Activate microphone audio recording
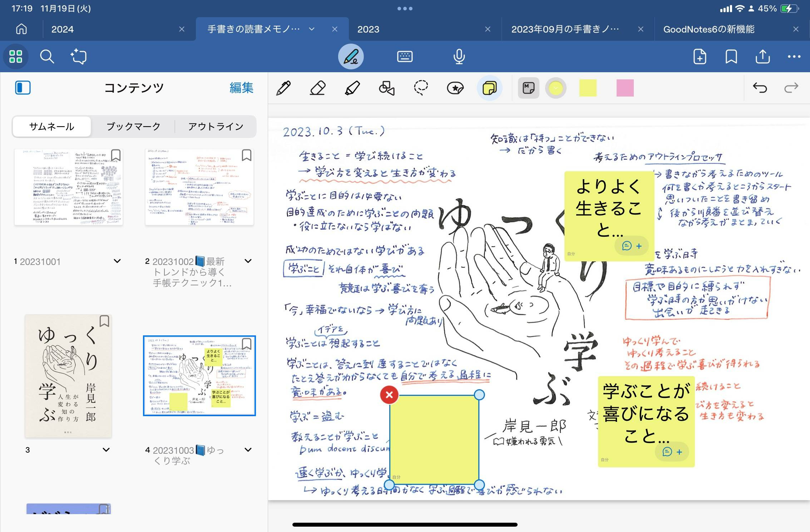The image size is (810, 532). (x=459, y=56)
